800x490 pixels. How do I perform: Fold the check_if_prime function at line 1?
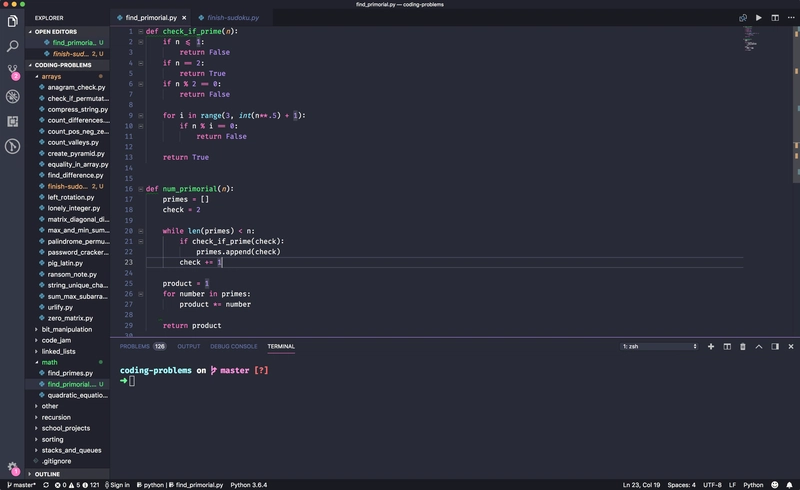point(140,31)
